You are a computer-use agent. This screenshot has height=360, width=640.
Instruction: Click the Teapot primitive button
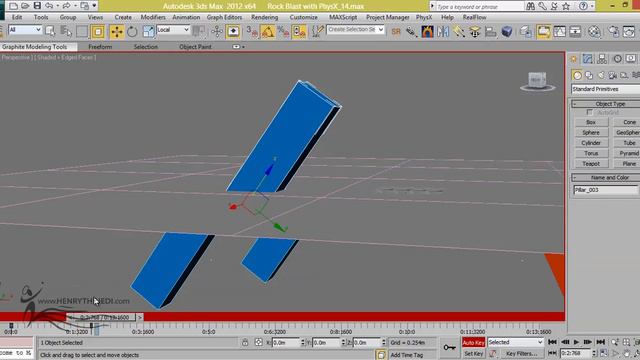point(591,163)
